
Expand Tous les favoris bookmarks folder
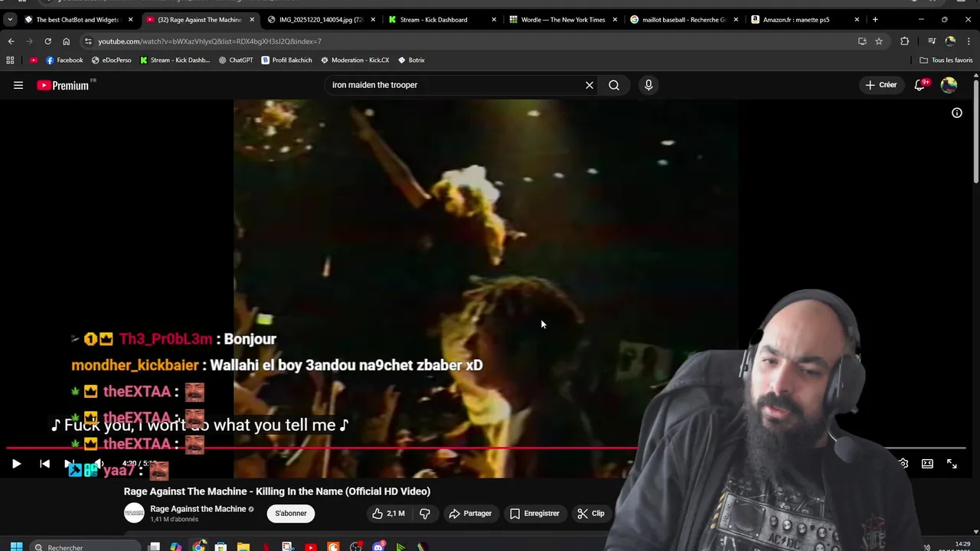coord(946,60)
